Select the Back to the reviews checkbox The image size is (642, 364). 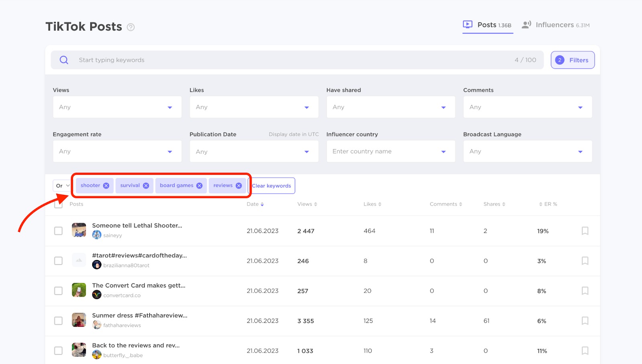59,351
